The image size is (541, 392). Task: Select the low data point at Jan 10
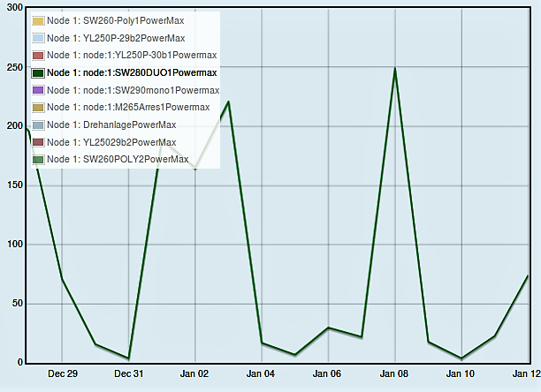coord(461,358)
